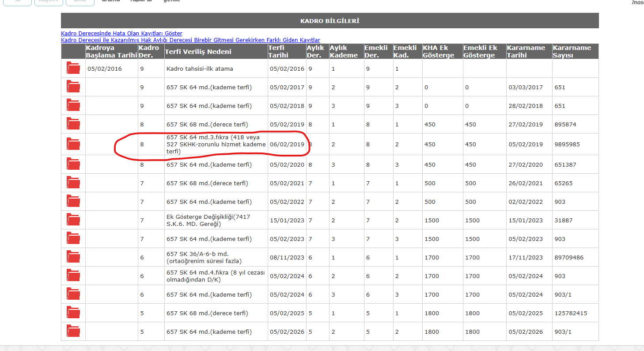Click folder icon for terfi dated 05/02/2020

73,164
